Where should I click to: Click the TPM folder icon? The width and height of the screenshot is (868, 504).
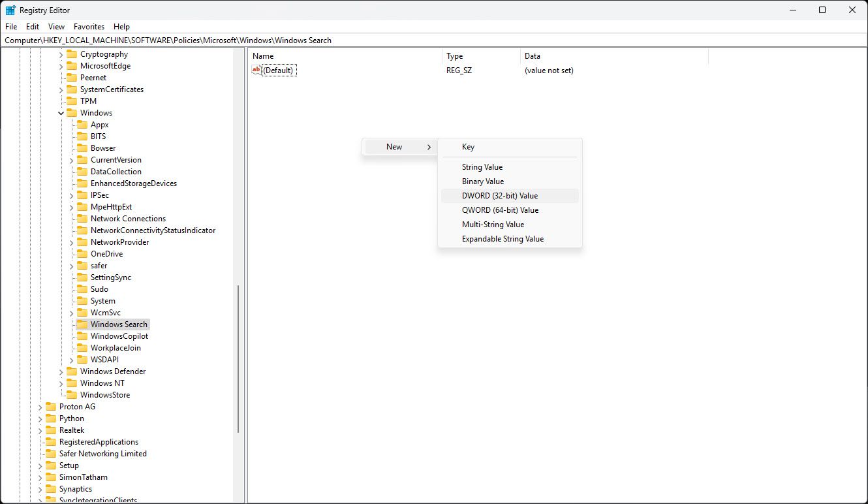click(x=72, y=101)
